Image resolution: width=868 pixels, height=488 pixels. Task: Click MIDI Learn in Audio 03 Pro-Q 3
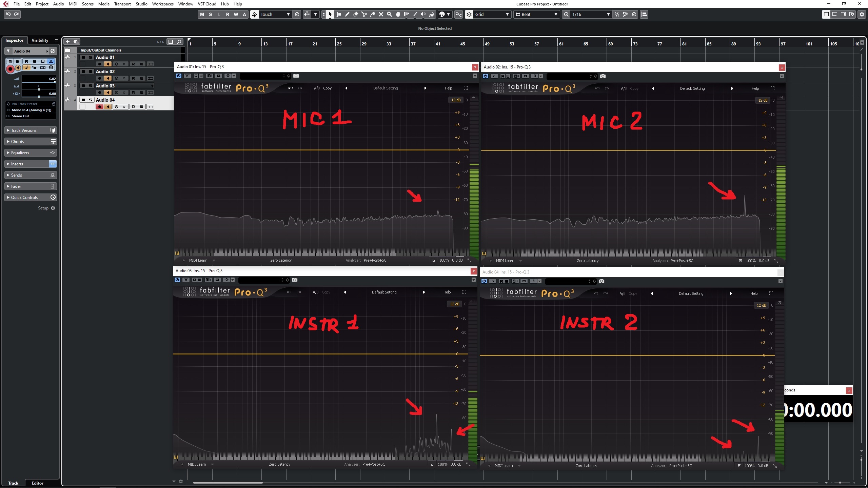(x=197, y=464)
